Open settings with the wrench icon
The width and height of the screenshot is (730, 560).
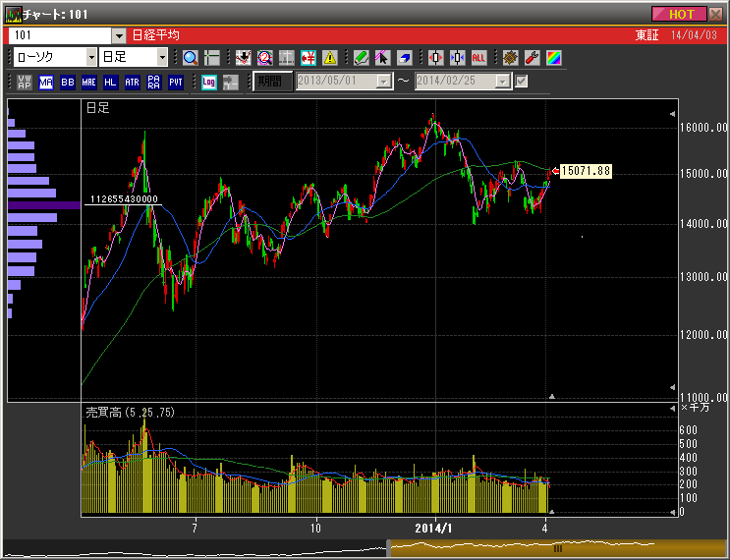pos(532,58)
